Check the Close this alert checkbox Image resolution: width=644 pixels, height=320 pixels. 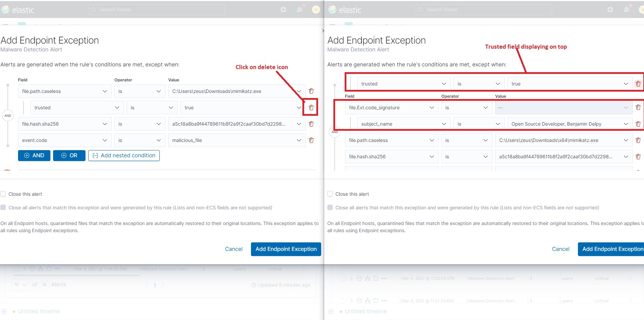[x=3, y=194]
